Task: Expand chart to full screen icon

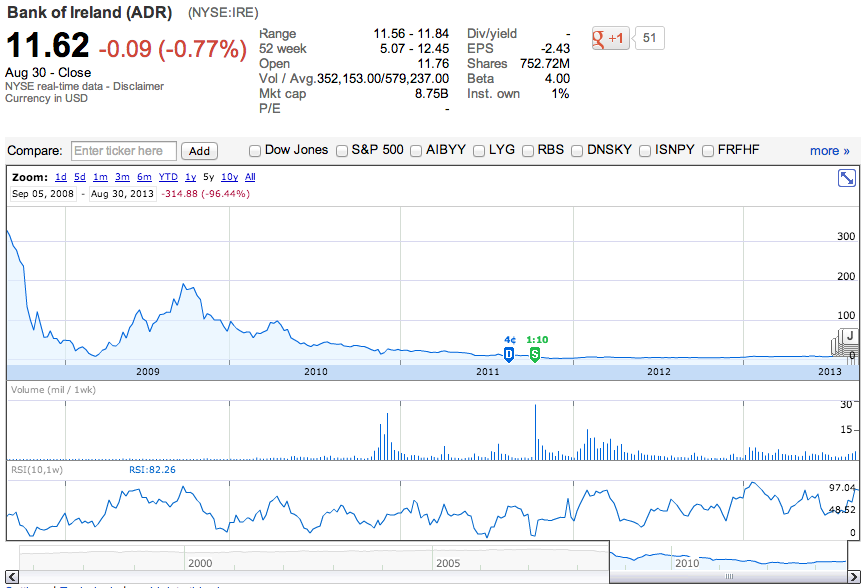Action: pos(846,178)
